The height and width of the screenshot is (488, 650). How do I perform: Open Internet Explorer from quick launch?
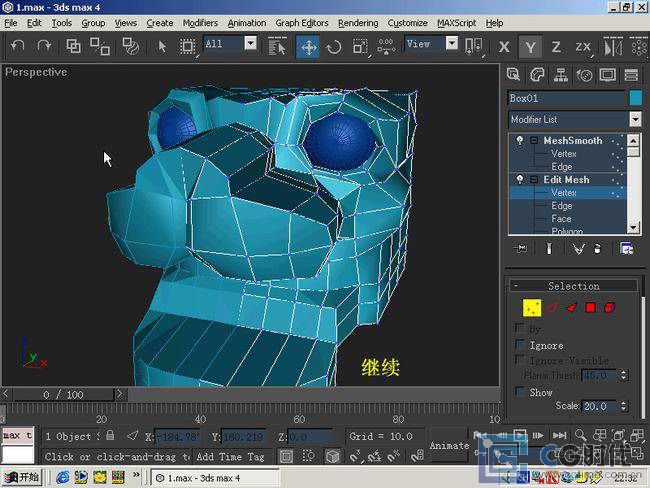click(63, 477)
